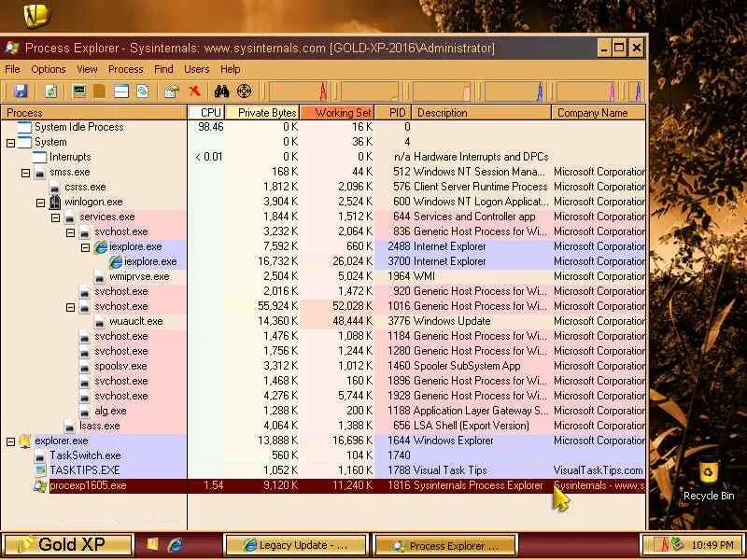Sort by the Private Bytes column header

coord(261,113)
